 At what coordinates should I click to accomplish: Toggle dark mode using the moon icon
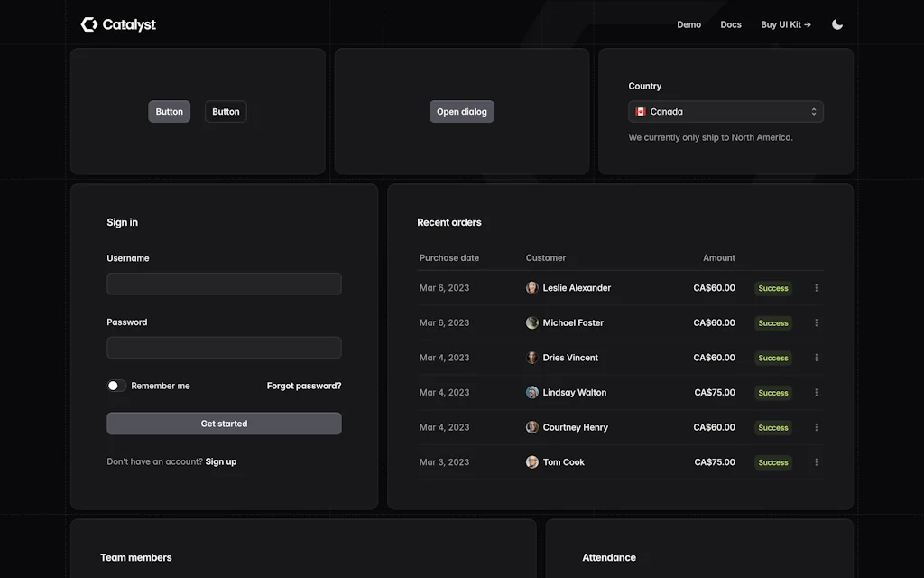[x=836, y=24]
